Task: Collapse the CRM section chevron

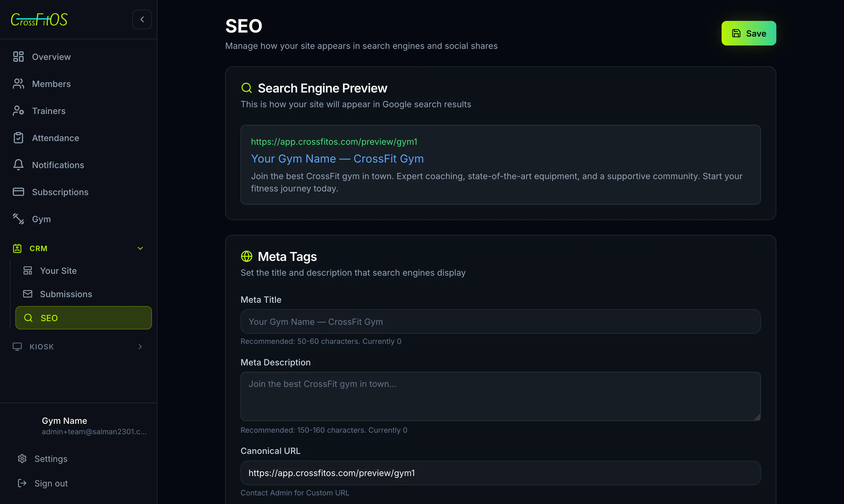Action: tap(140, 248)
